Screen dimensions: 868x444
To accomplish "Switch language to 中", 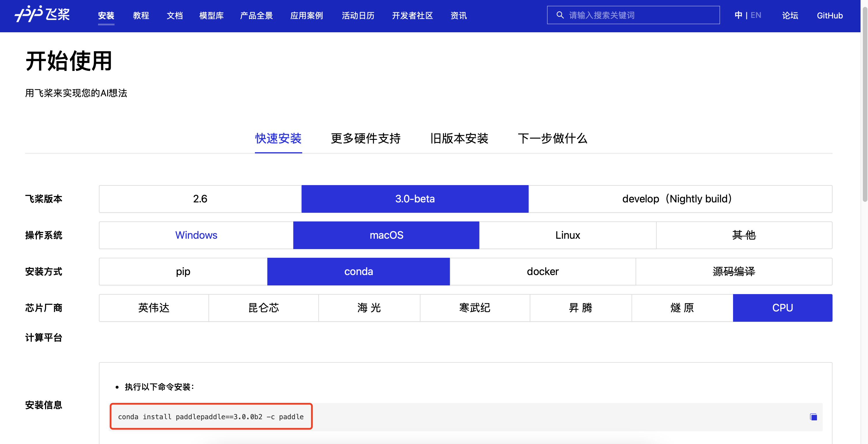I will 738,15.
